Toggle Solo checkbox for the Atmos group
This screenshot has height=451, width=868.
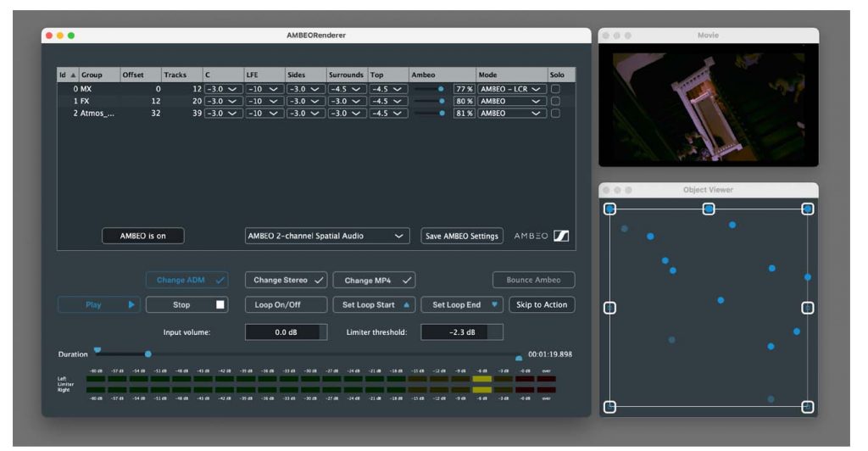[555, 114]
